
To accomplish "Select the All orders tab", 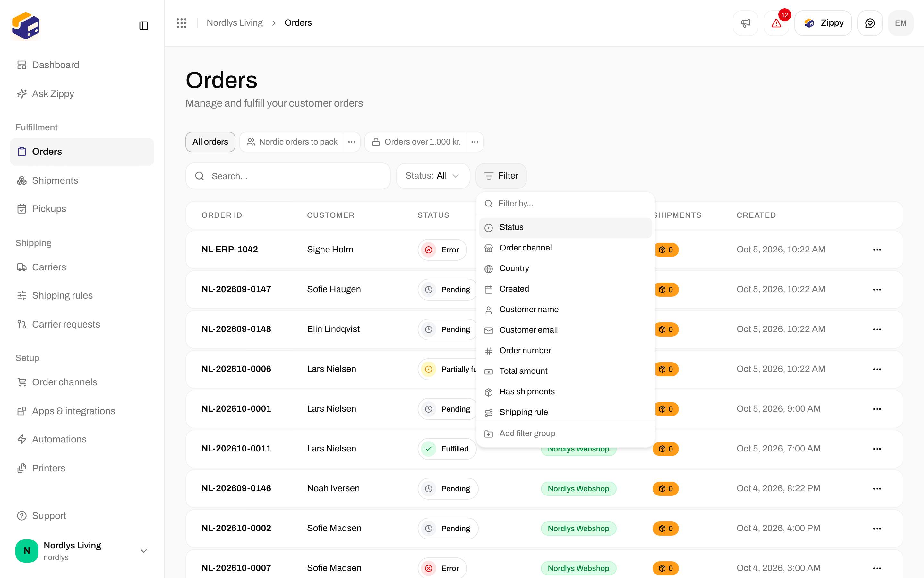I will click(210, 142).
